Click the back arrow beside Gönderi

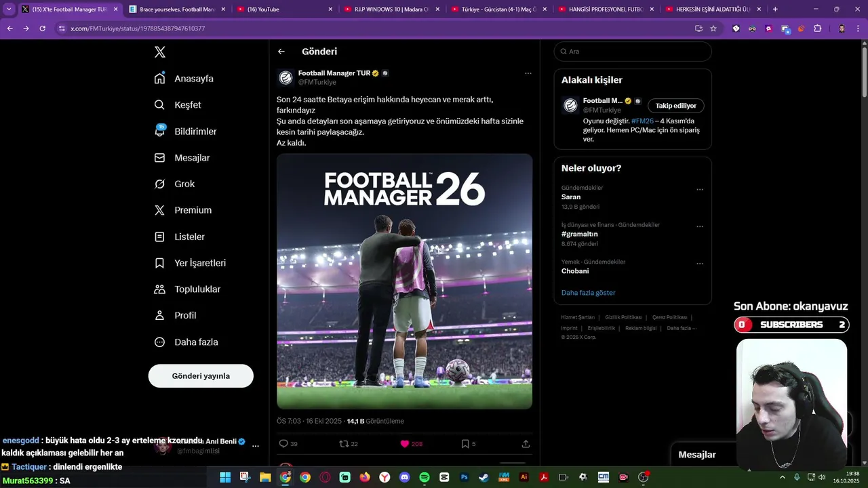(x=281, y=52)
